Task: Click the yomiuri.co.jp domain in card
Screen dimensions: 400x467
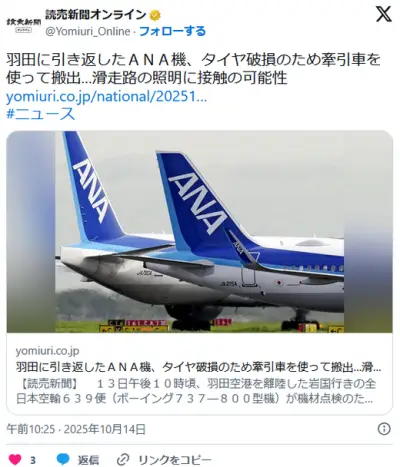Action: (x=47, y=351)
